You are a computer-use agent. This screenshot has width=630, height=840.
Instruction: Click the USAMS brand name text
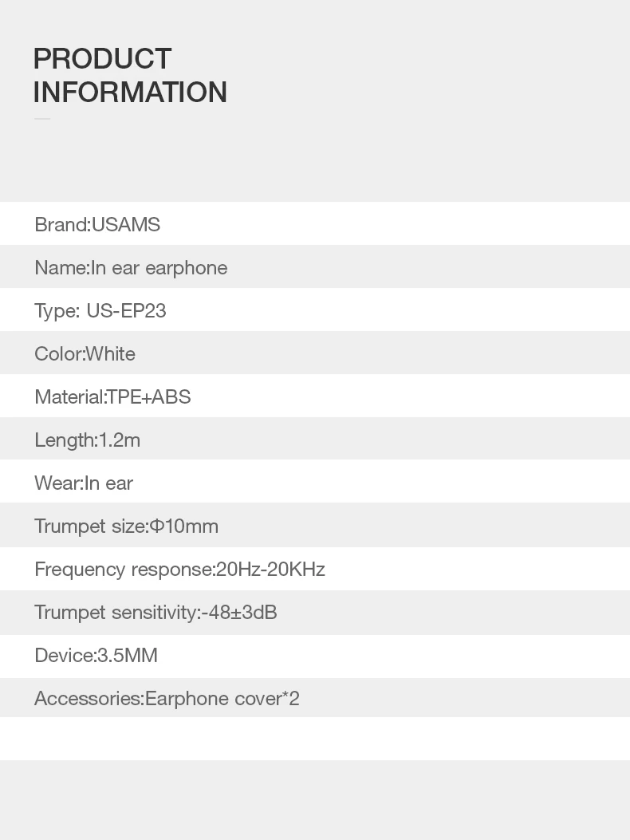tap(126, 224)
